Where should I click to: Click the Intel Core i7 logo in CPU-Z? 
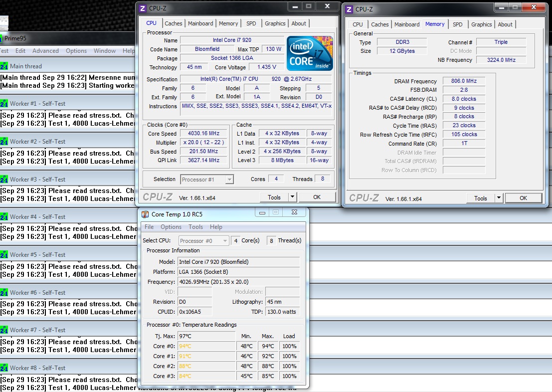[310, 53]
